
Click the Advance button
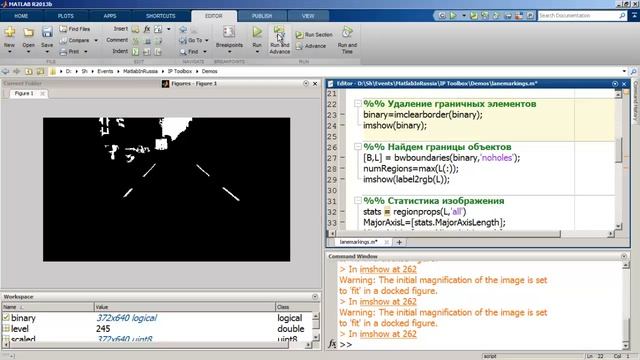pyautogui.click(x=311, y=46)
